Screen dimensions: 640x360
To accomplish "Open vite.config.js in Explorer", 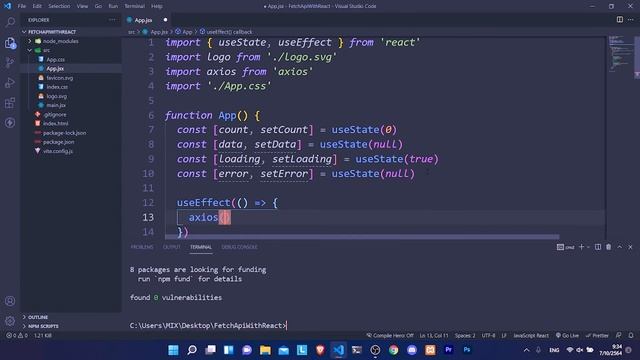I will 58,151.
